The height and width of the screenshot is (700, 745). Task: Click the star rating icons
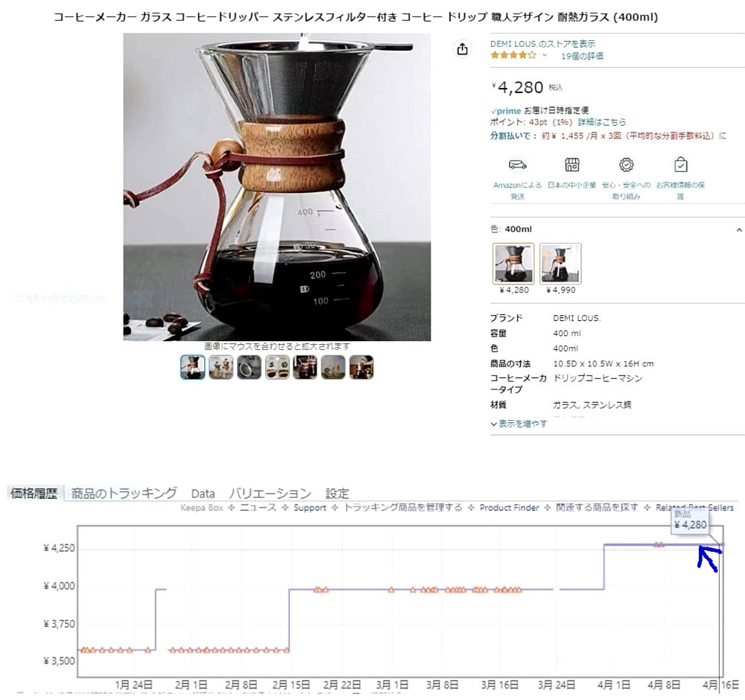point(513,56)
